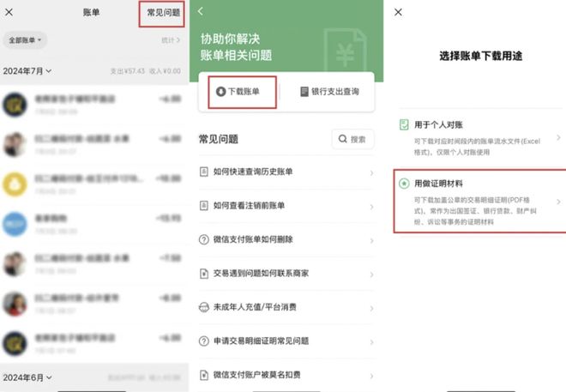
Task: Click the 搜索 search field
Action: click(x=352, y=139)
